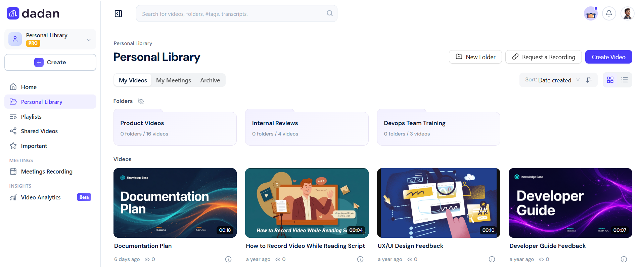Image resolution: width=644 pixels, height=267 pixels.
Task: Click the UX/UI Design Feedback title
Action: click(410, 246)
